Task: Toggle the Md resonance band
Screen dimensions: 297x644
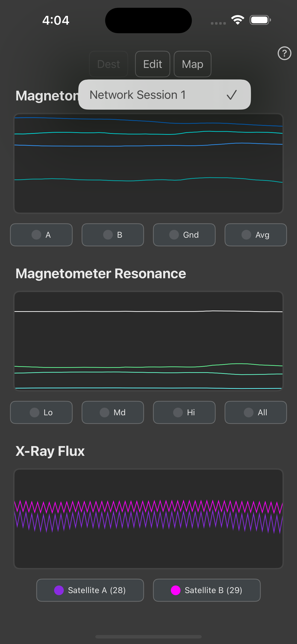Action: click(x=113, y=412)
